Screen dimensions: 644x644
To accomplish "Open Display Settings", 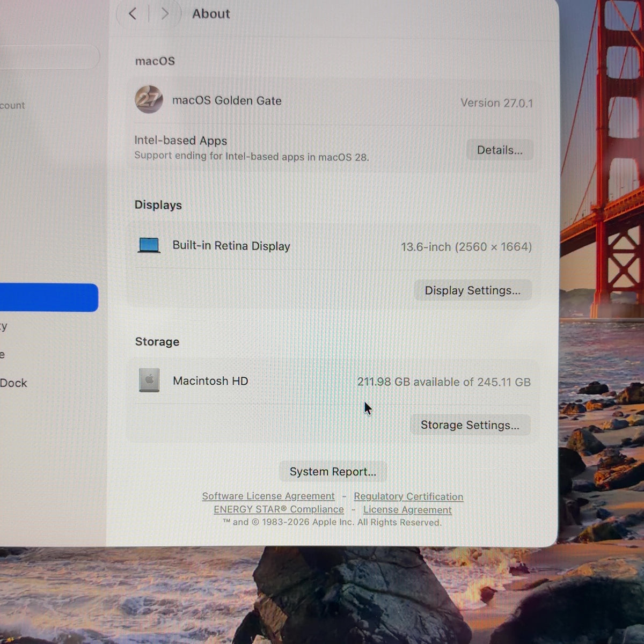I will [472, 290].
